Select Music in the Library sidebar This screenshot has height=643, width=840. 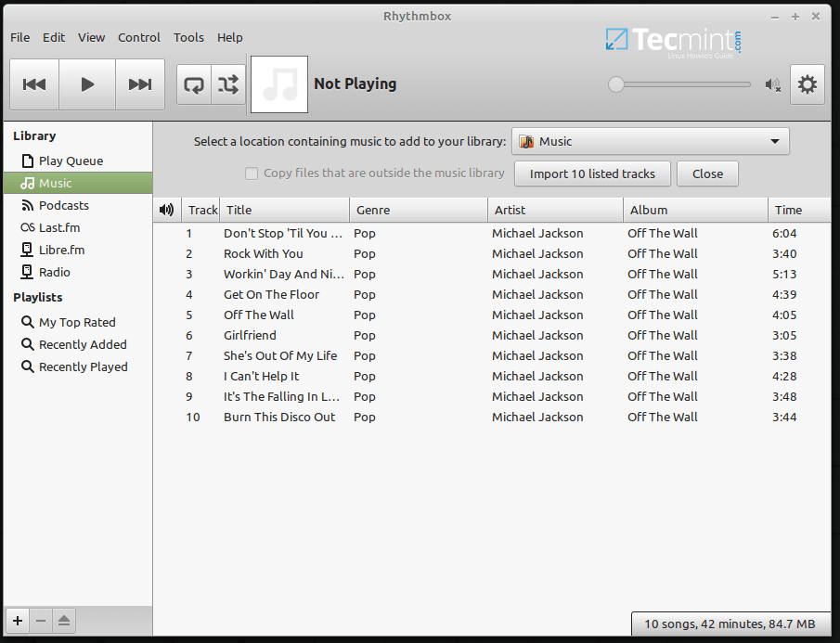[x=78, y=183]
